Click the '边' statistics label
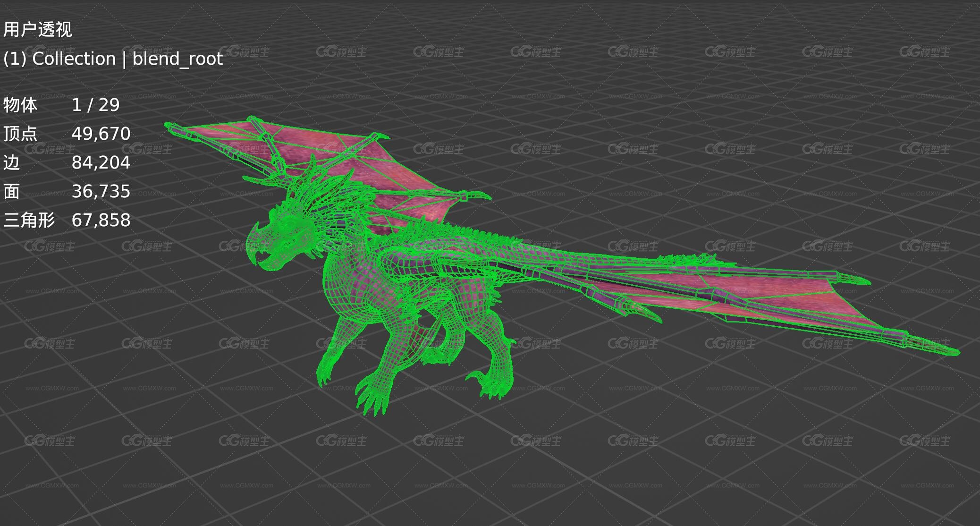This screenshot has width=980, height=526. (11, 162)
